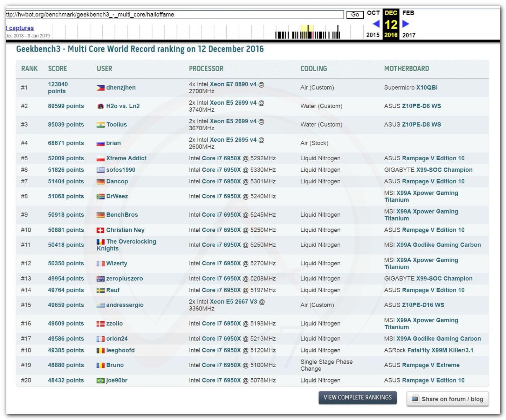Click the Uruguay flag beside andressergio

pos(101,306)
